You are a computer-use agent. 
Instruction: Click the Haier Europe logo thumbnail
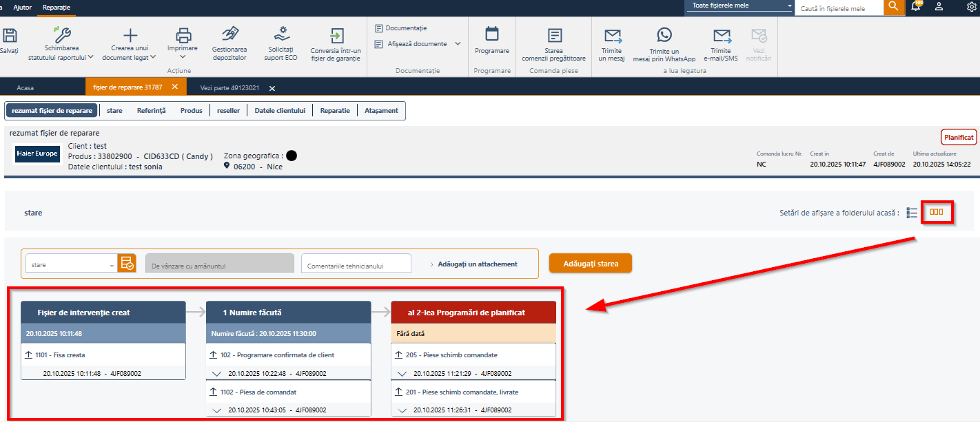pyautogui.click(x=37, y=154)
